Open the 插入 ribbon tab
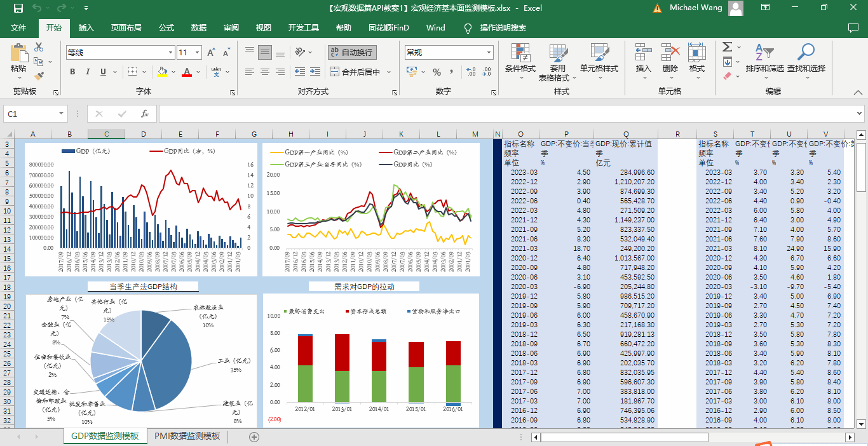The height and width of the screenshot is (446, 868). click(86, 28)
